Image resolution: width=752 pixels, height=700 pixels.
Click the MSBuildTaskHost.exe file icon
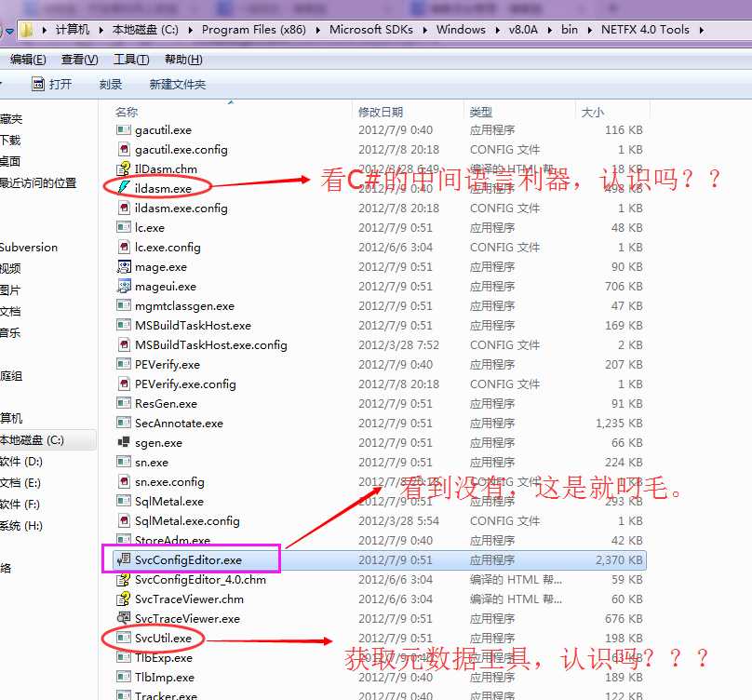click(124, 325)
